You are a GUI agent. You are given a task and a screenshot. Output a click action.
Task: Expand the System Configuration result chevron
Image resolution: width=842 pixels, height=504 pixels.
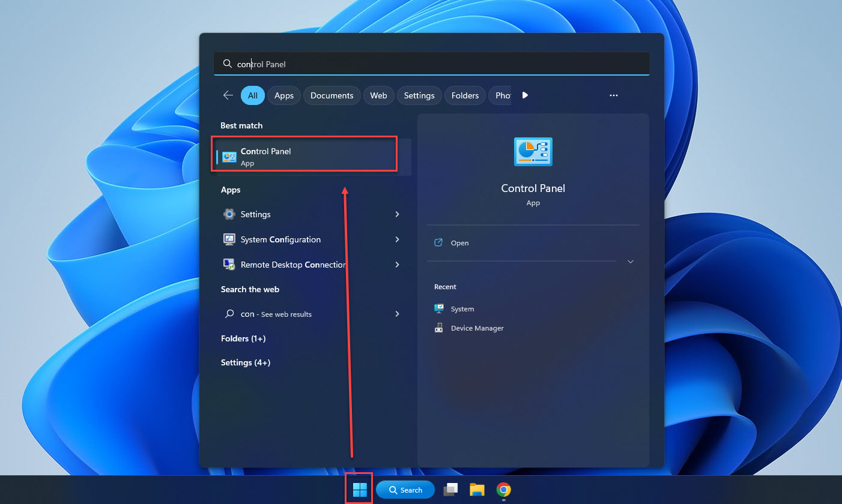[x=397, y=239]
